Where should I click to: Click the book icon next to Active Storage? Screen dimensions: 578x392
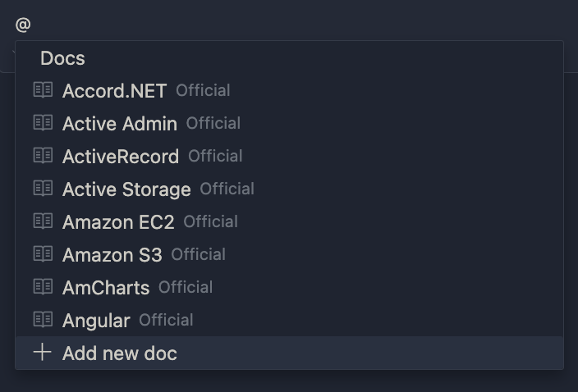[x=44, y=188]
